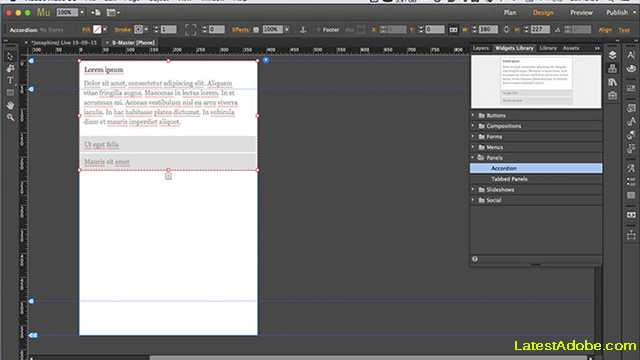The image size is (640, 360).
Task: Open the zoom level dropdown
Action: pos(82,13)
